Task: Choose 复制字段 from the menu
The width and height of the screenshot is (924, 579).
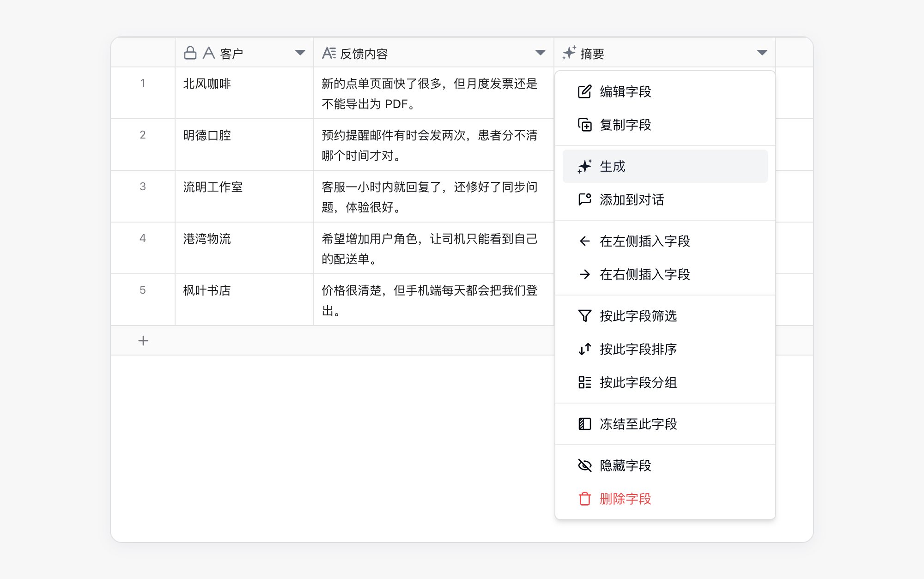Action: [x=665, y=125]
